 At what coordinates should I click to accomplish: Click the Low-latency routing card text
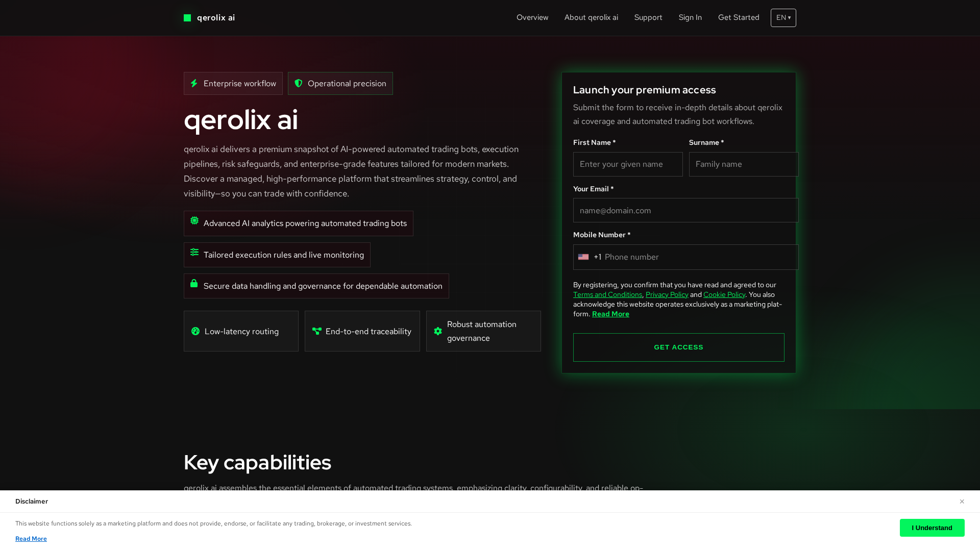tap(241, 332)
